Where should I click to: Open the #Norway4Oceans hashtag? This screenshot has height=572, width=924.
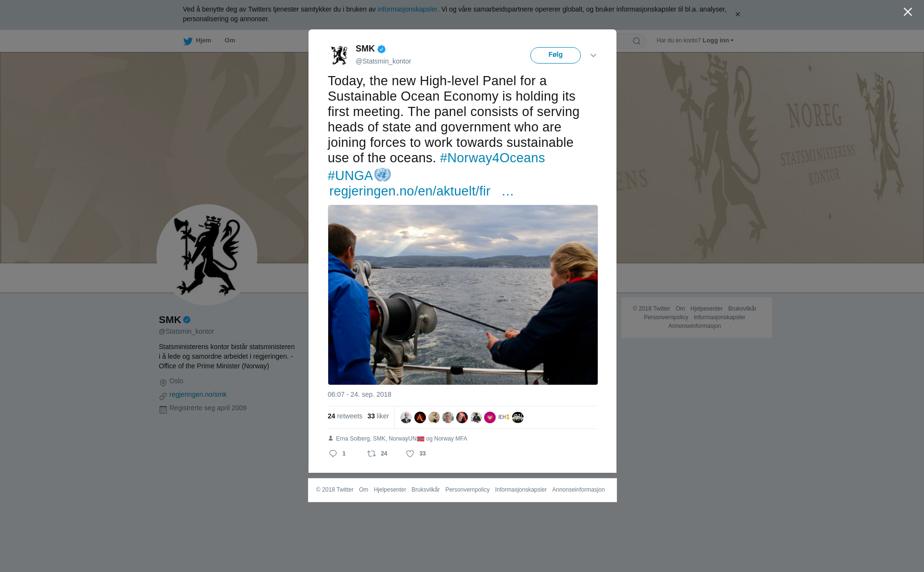pyautogui.click(x=492, y=158)
